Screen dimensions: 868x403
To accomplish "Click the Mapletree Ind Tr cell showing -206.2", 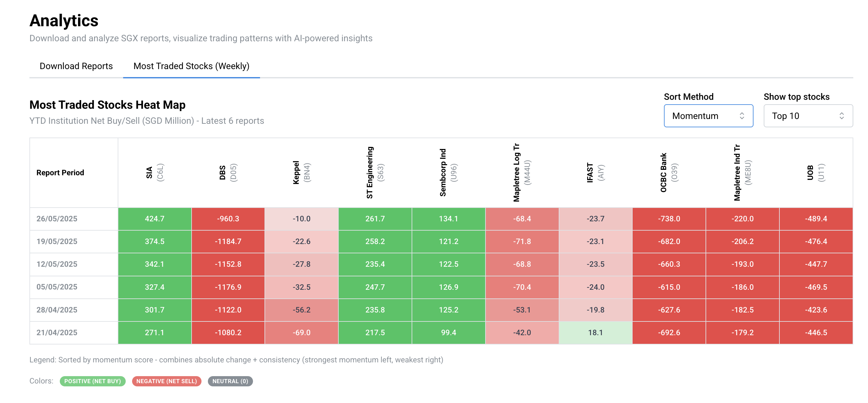I will coord(742,241).
